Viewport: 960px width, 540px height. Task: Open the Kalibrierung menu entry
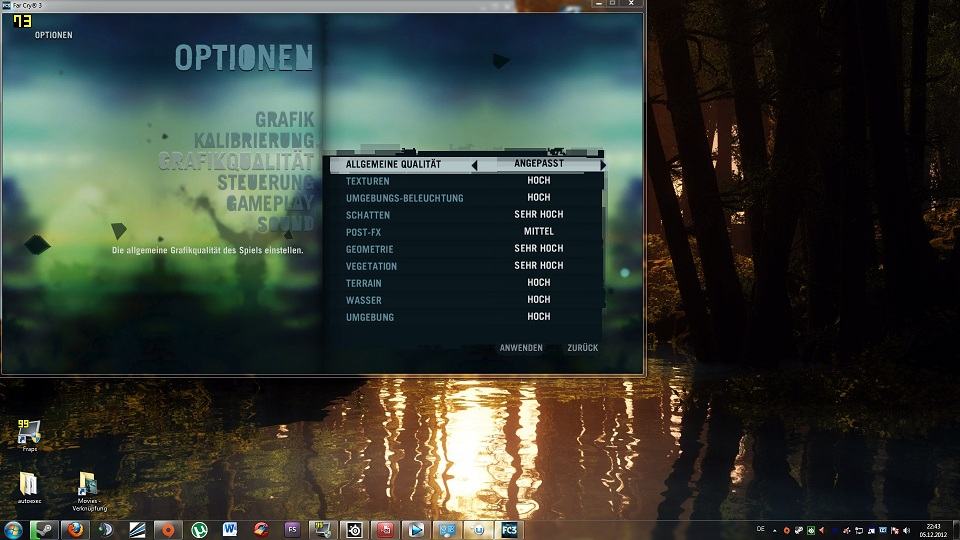[x=254, y=140]
